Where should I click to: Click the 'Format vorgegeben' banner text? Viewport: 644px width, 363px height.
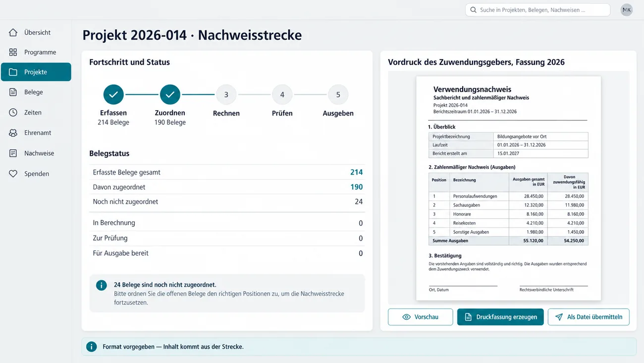173,347
